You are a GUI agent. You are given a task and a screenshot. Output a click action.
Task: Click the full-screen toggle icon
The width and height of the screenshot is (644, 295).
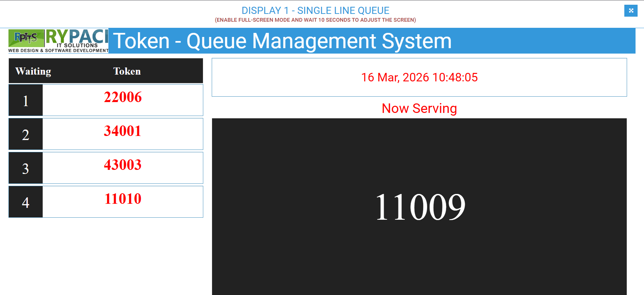click(x=630, y=11)
